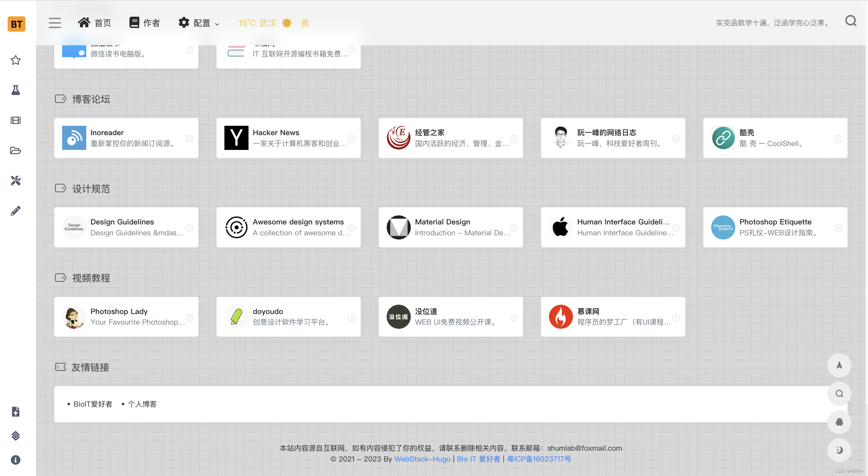This screenshot has height=476, width=868.
Task: Open 个人博客 friend link
Action: (142, 404)
